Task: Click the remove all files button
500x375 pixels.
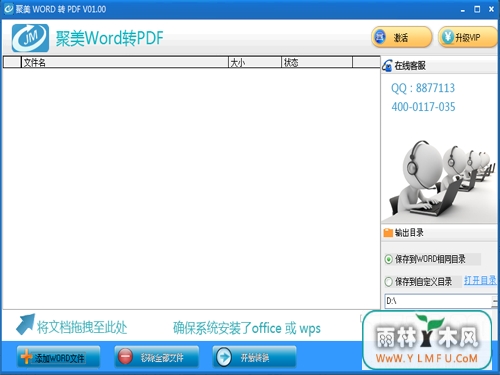Action: pos(157,357)
